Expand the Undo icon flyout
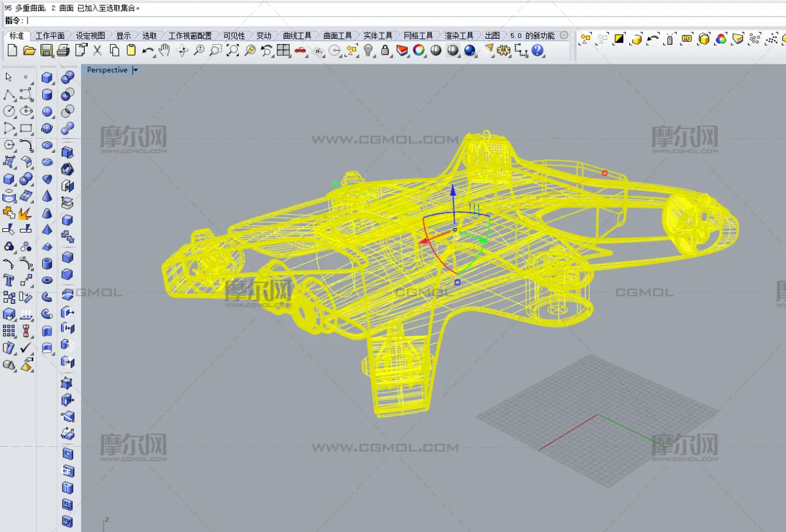The width and height of the screenshot is (786, 532). tap(148, 50)
